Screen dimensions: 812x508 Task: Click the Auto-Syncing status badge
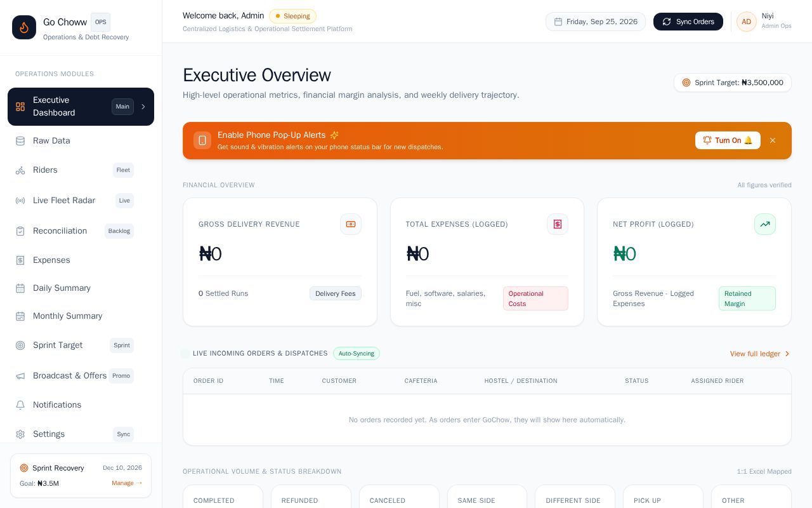pyautogui.click(x=357, y=354)
